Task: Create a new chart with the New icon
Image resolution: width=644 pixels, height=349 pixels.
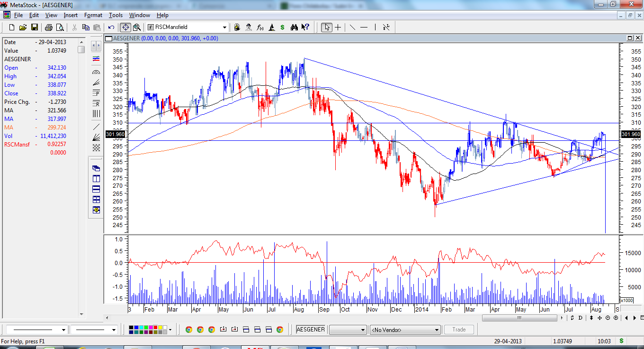Action: (12, 27)
